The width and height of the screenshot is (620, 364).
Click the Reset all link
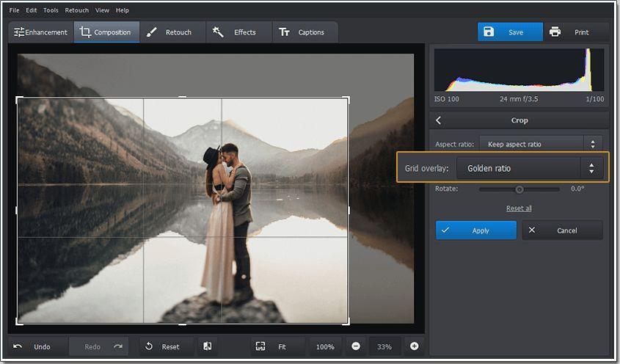(x=519, y=208)
